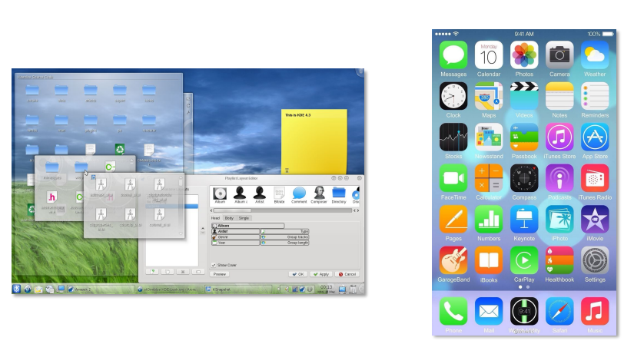This screenshot has height=344, width=644.
Task: Open the Videos app
Action: coord(524,96)
